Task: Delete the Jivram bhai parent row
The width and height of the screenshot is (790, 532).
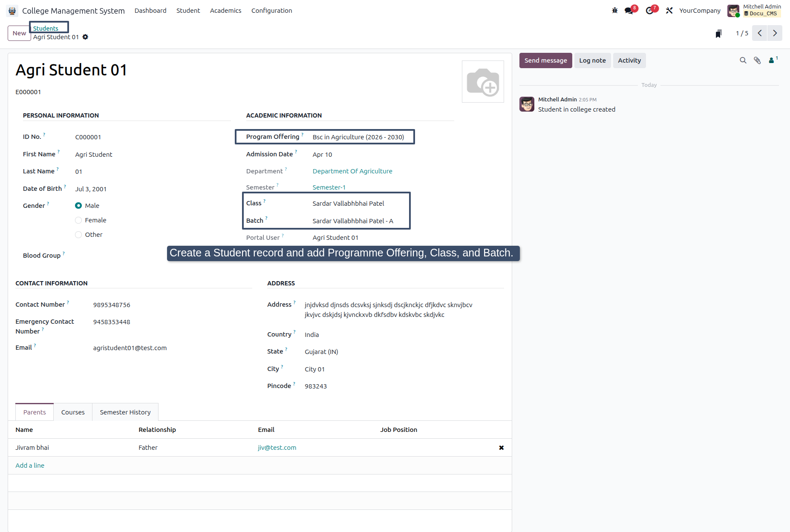Action: 501,448
